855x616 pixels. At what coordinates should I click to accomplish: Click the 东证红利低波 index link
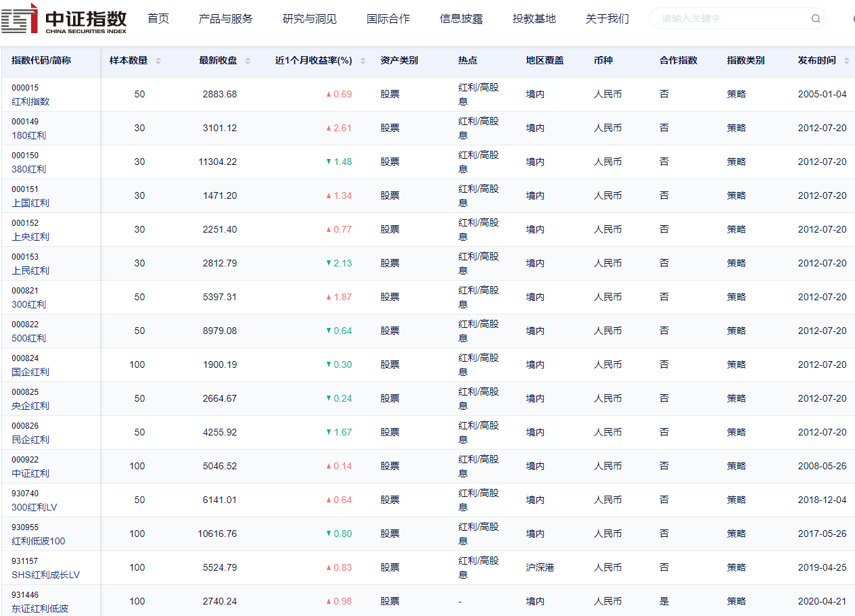(x=40, y=609)
